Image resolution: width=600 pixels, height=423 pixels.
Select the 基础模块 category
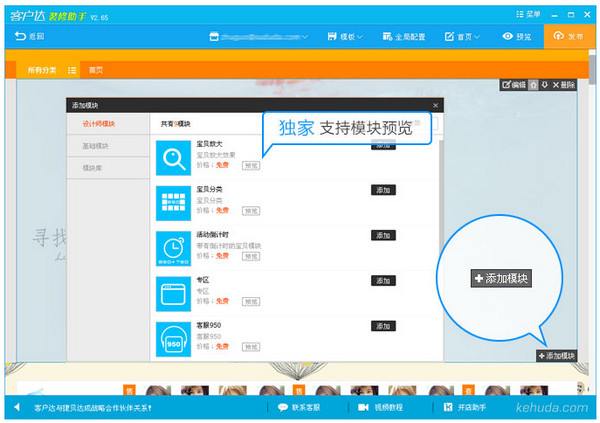[96, 146]
